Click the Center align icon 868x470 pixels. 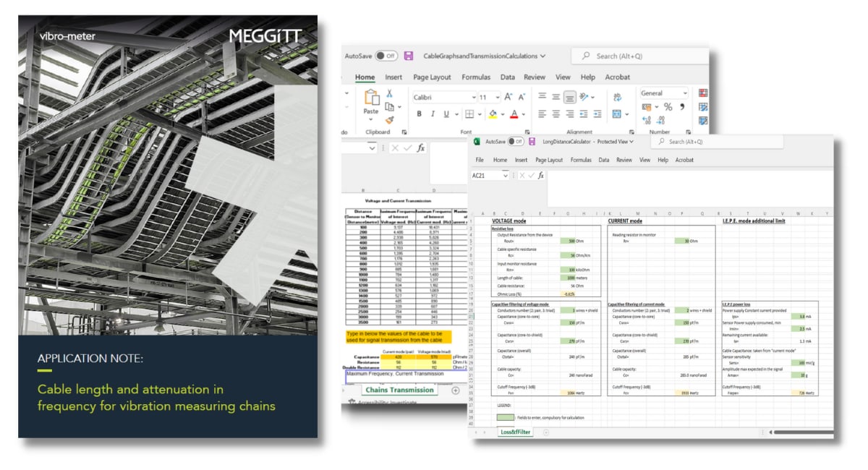pos(556,114)
